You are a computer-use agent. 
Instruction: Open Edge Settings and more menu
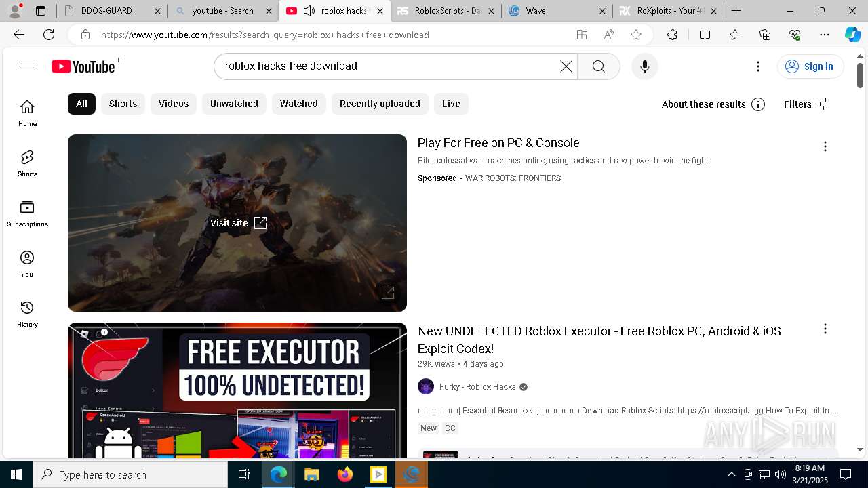coord(824,35)
